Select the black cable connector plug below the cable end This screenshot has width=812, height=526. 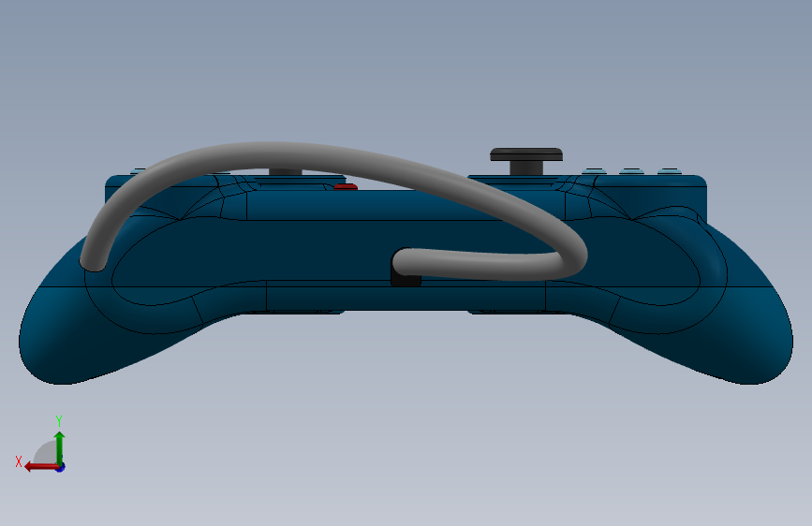tap(406, 280)
